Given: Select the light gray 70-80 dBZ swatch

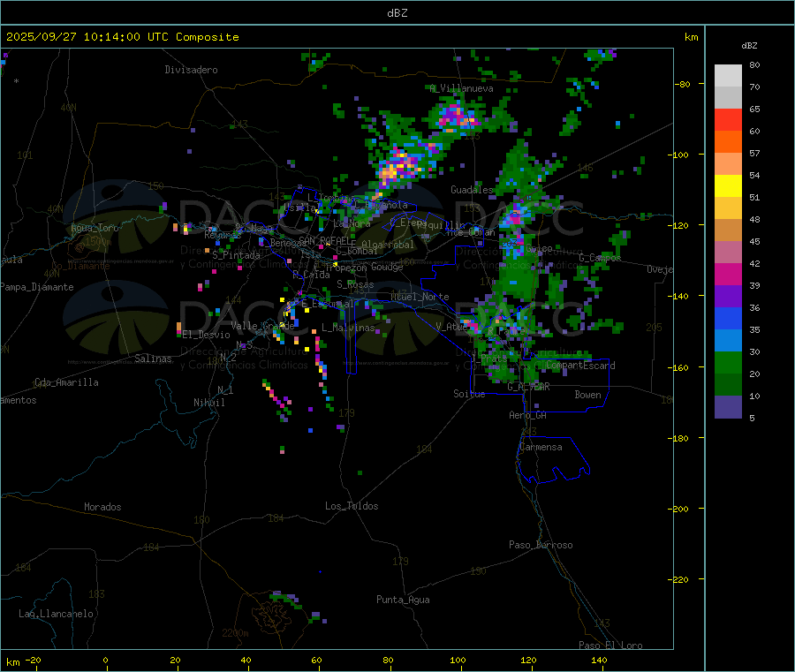Looking at the screenshot, I should tap(728, 76).
